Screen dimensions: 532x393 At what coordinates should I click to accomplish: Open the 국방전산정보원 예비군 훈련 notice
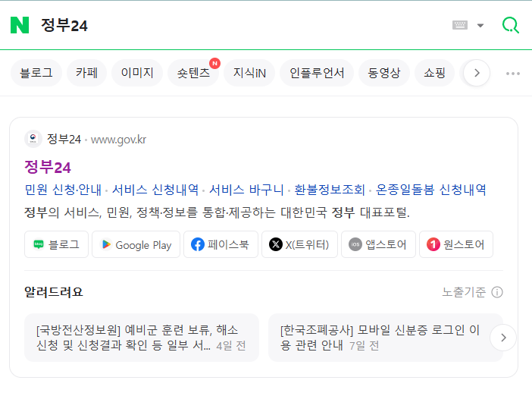click(142, 338)
